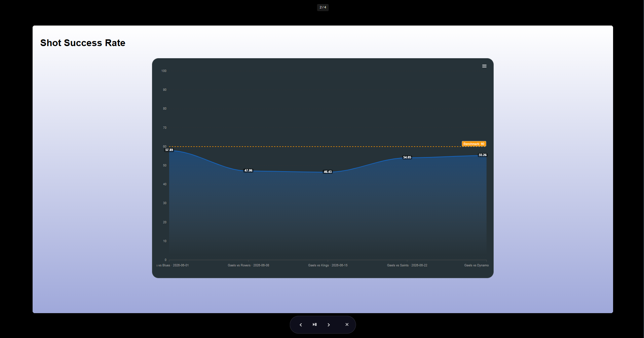Select the 47.06 data point label
The height and width of the screenshot is (338, 644).
click(x=249, y=171)
